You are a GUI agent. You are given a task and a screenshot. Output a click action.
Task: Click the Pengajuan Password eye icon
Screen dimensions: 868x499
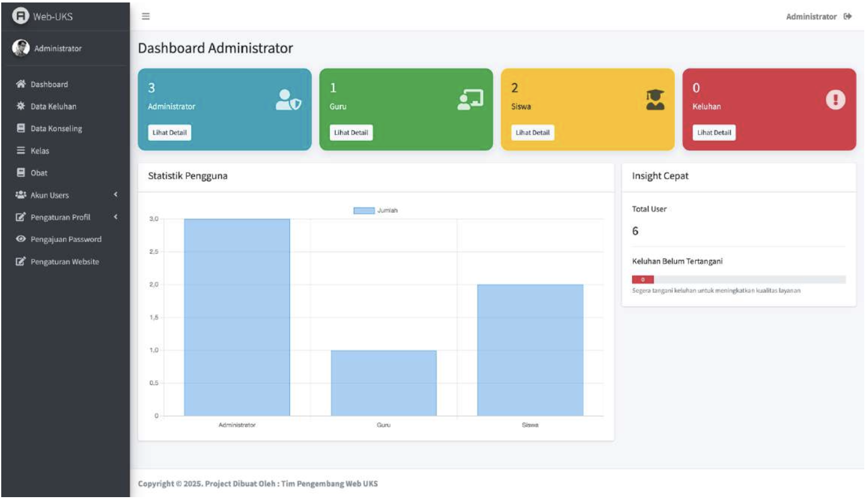tap(20, 239)
